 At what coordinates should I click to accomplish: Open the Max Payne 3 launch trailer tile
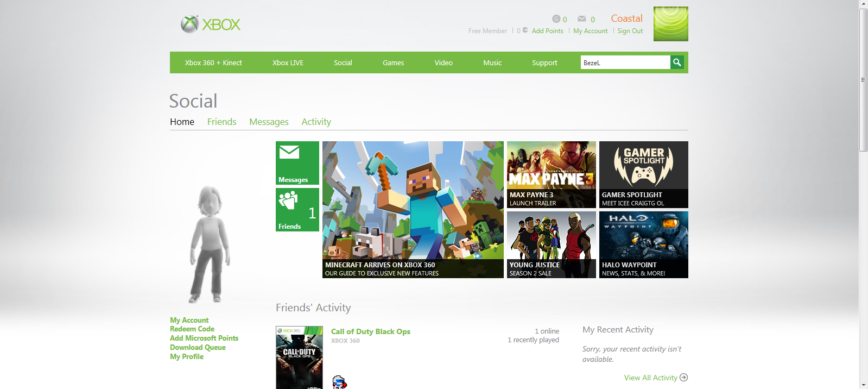[551, 174]
